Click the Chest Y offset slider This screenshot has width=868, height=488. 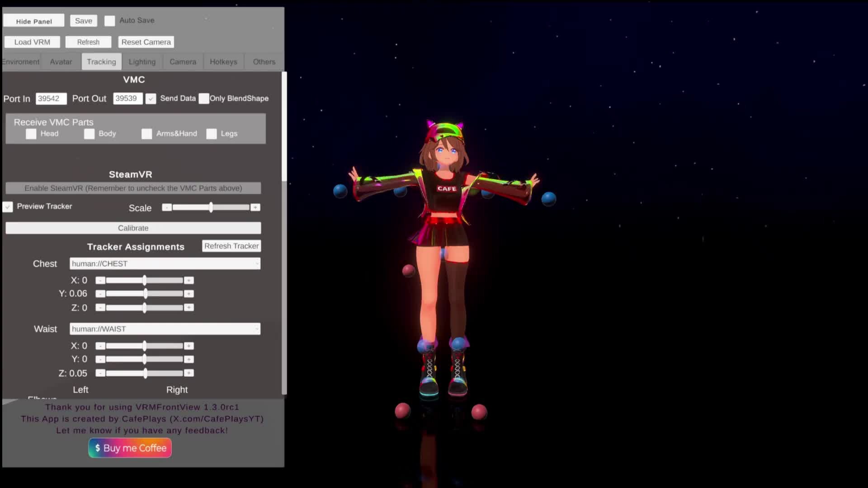(145, 294)
